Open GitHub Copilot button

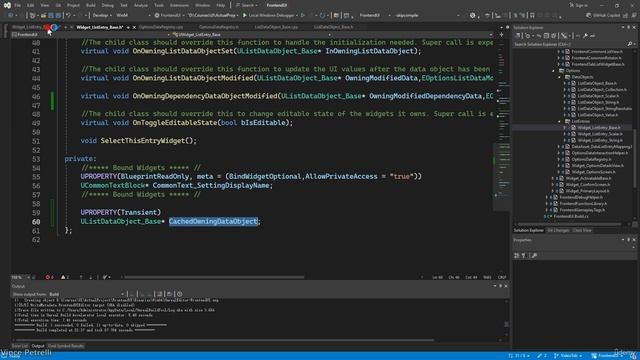[x=603, y=16]
